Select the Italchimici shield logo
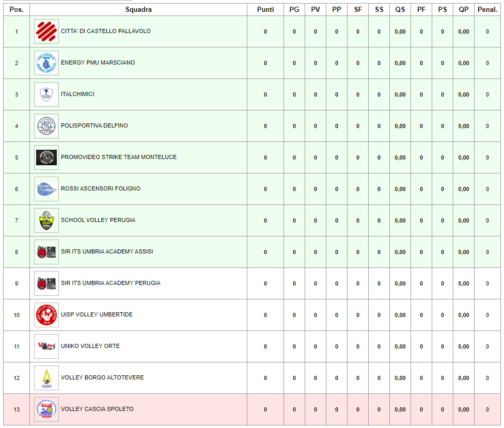This screenshot has height=428, width=504. [46, 94]
